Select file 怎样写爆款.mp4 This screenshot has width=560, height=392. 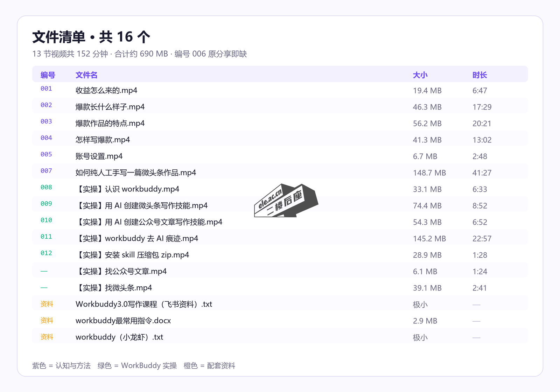click(x=103, y=140)
